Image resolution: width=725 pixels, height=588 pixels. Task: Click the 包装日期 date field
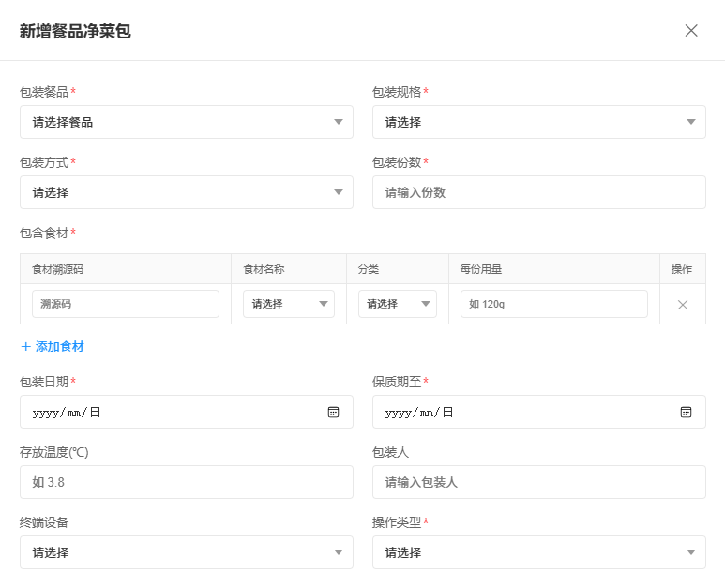point(187,412)
